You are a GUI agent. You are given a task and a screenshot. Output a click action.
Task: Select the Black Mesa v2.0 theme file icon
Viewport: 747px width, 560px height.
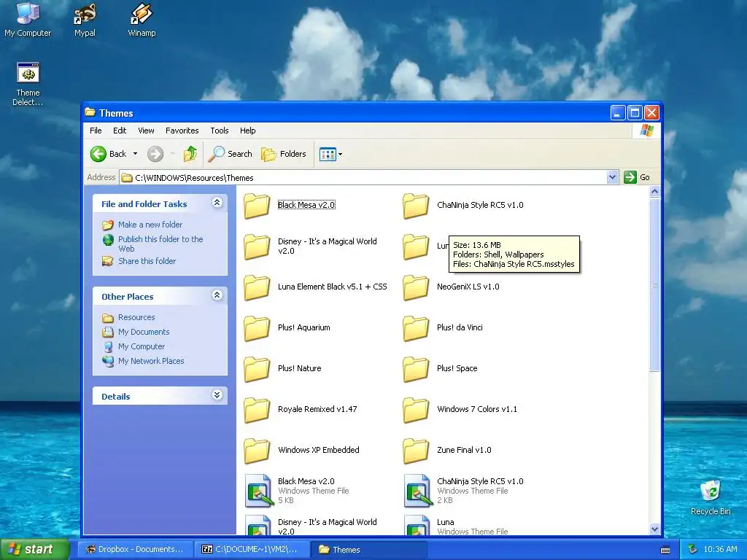(x=258, y=491)
